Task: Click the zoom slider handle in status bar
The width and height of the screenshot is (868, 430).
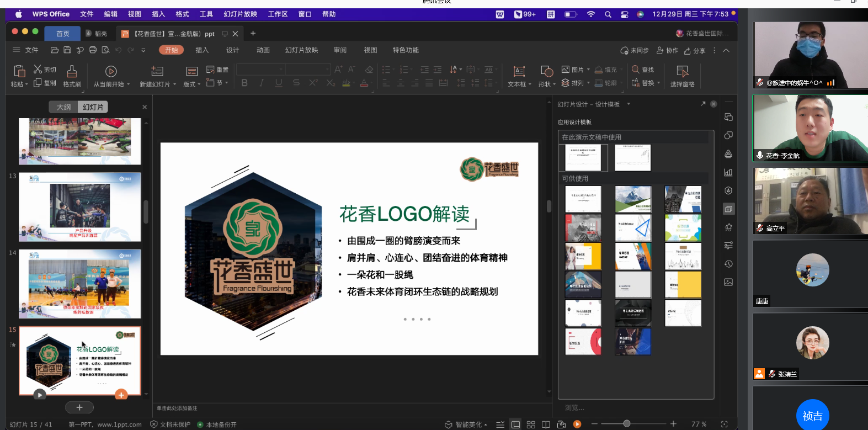Action: (627, 424)
